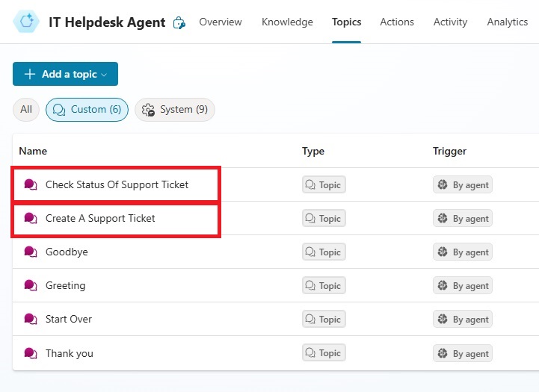Click chat bubble icon beside Start Over
539x392 pixels.
tap(30, 319)
